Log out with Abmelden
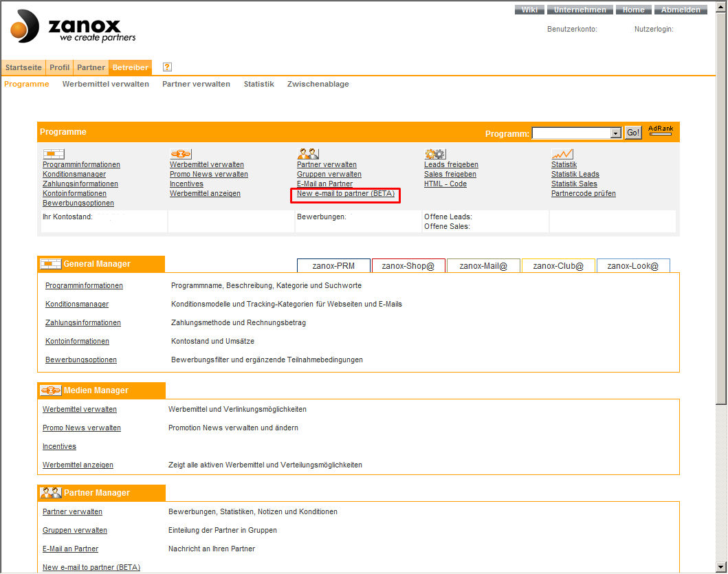The width and height of the screenshot is (728, 574). click(x=681, y=10)
